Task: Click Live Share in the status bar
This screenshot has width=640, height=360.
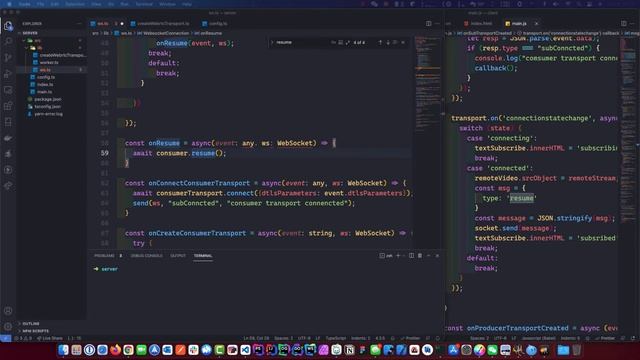Action: [x=50, y=338]
